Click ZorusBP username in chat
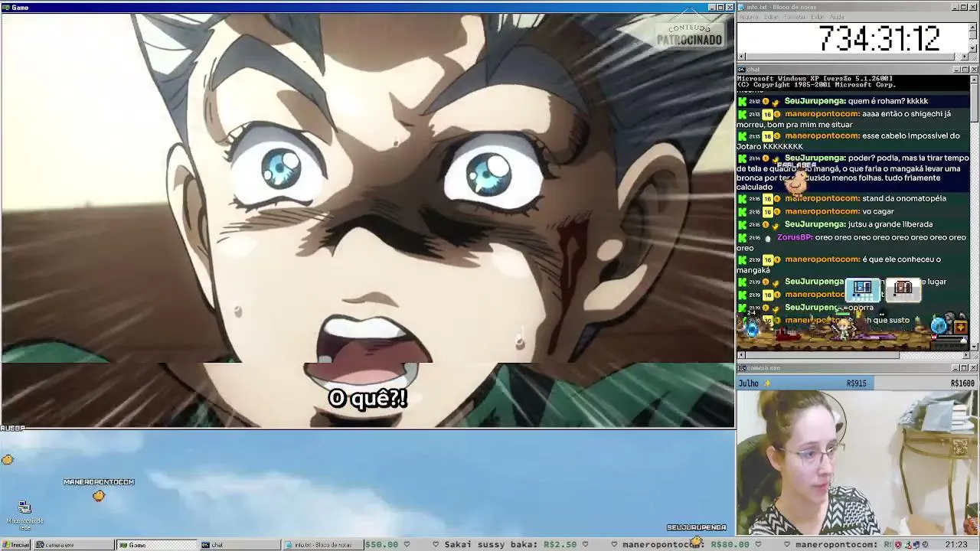 pyautogui.click(x=795, y=237)
